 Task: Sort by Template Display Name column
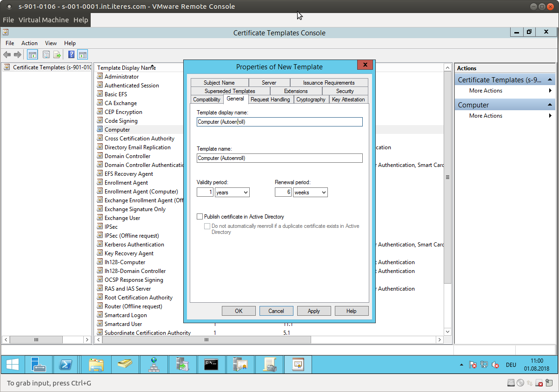(126, 68)
